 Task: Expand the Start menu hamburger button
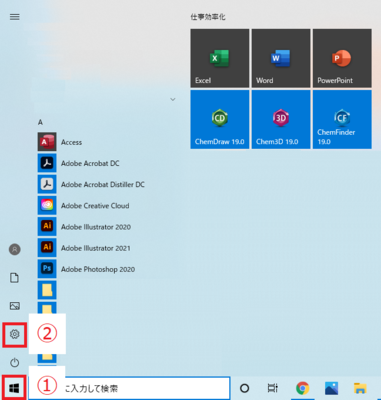(15, 17)
